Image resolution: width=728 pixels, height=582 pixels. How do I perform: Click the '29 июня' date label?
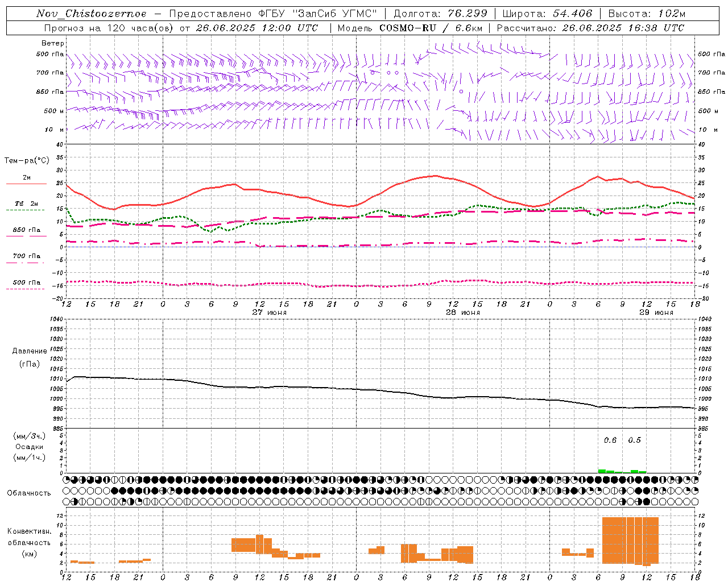[656, 313]
